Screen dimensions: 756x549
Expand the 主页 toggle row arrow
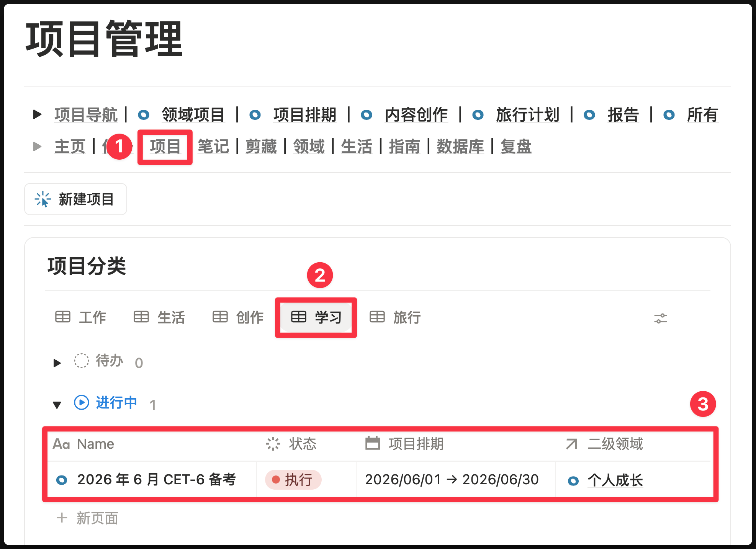[37, 146]
